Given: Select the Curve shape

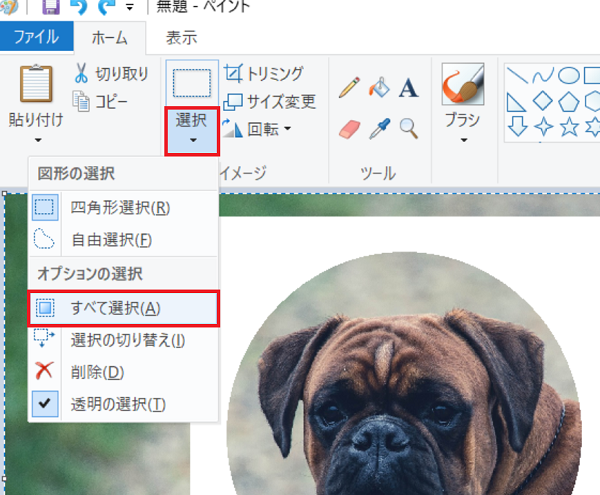Looking at the screenshot, I should pyautogui.click(x=543, y=75).
